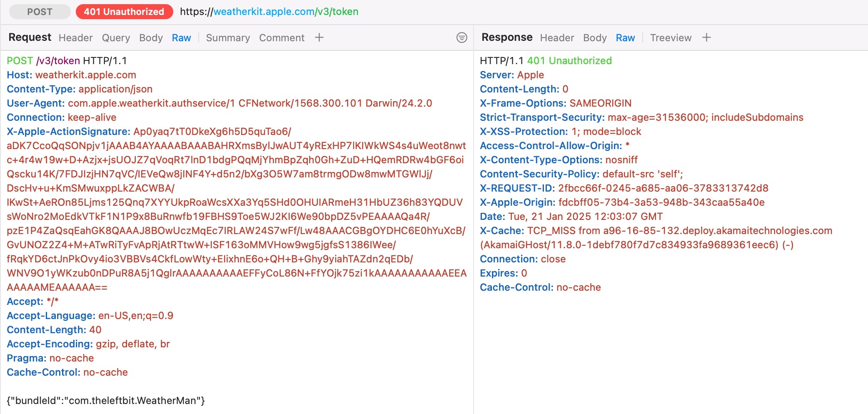
Task: Open the Request Body tab
Action: click(151, 38)
